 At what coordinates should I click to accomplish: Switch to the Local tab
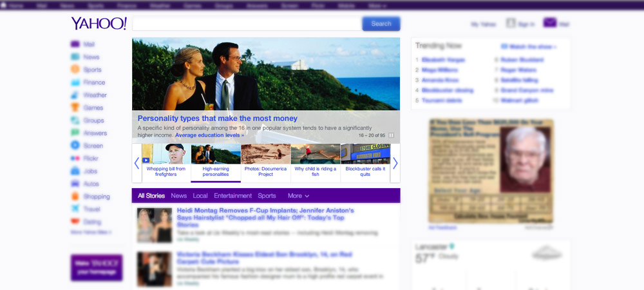[200, 195]
